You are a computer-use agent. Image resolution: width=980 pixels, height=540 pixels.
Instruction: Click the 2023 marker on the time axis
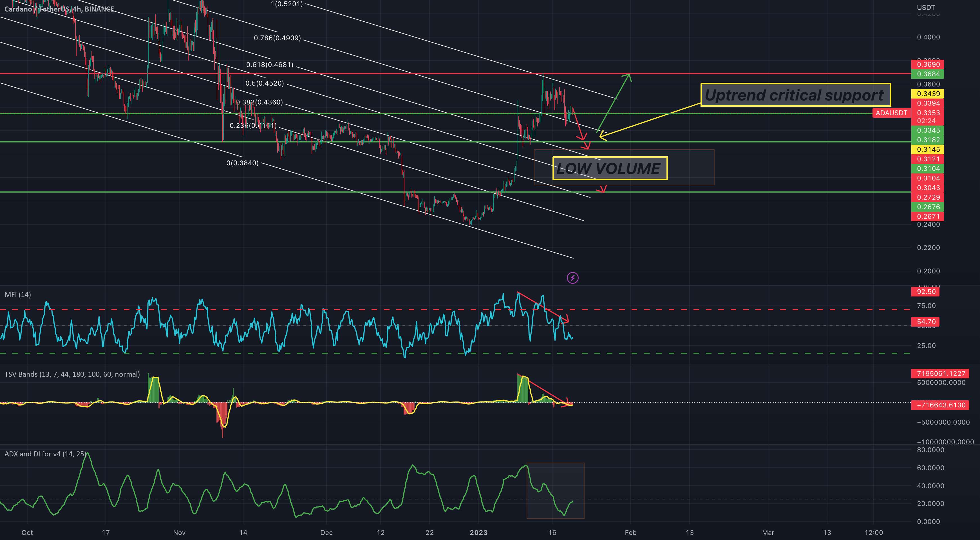[478, 533]
